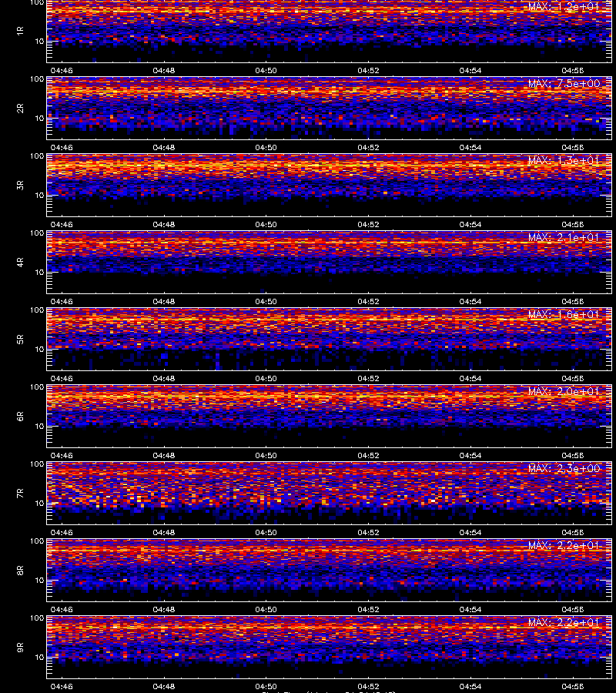This screenshot has width=616, height=693.
Task: Click the 04:54 tick label under 3R panel
Action: tap(470, 224)
